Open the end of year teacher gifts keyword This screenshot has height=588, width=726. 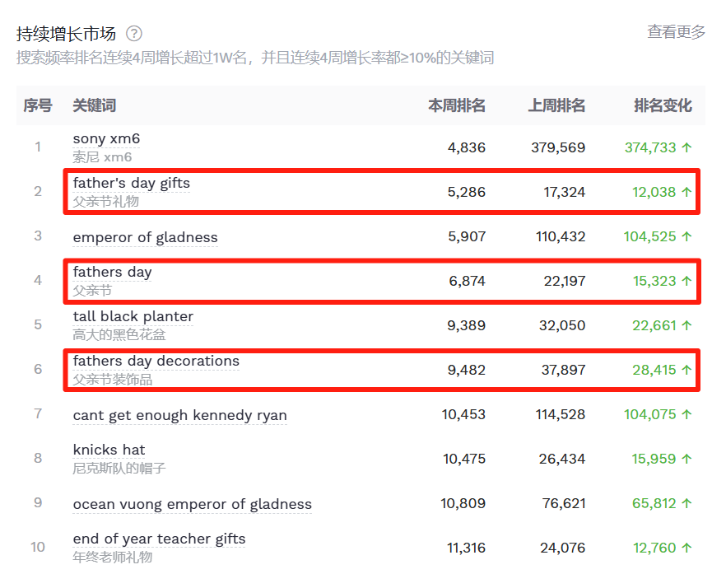tap(159, 539)
